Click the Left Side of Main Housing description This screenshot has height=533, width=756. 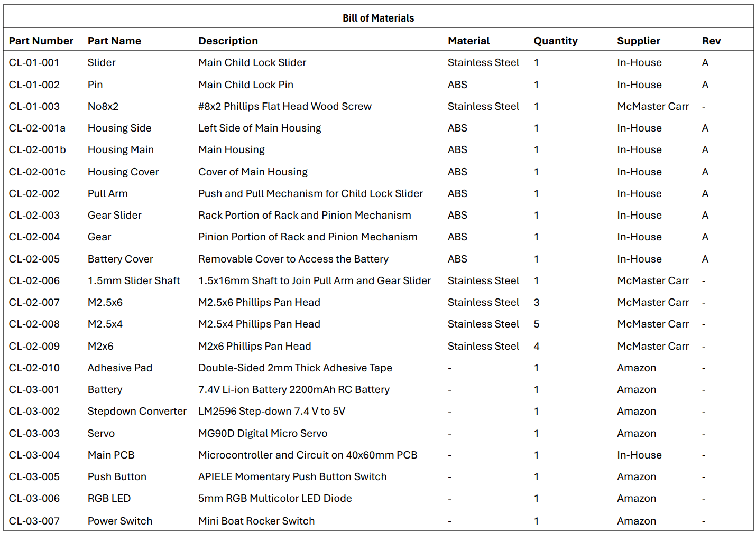click(x=260, y=128)
